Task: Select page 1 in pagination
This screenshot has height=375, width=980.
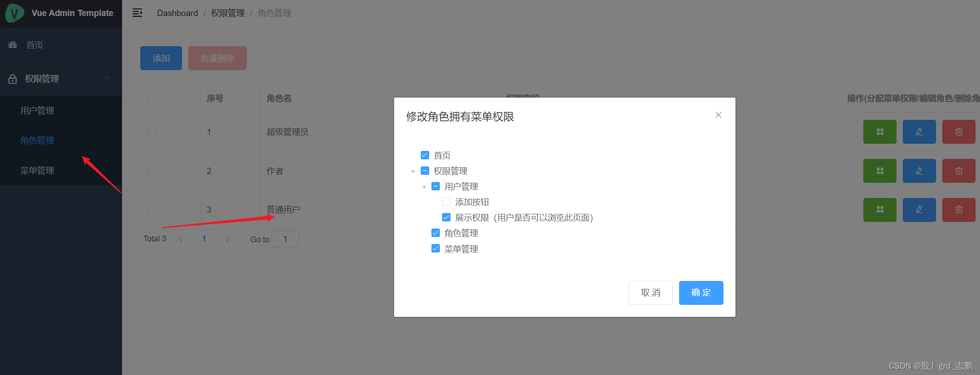Action: [204, 239]
